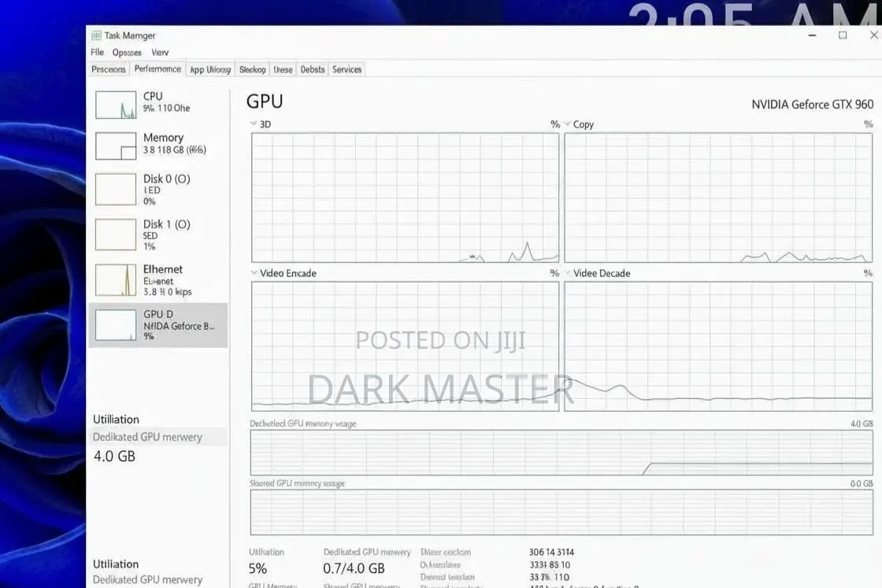Viewport: 882px width, 588px height.
Task: Minimize the Task Manager window
Action: (x=812, y=35)
